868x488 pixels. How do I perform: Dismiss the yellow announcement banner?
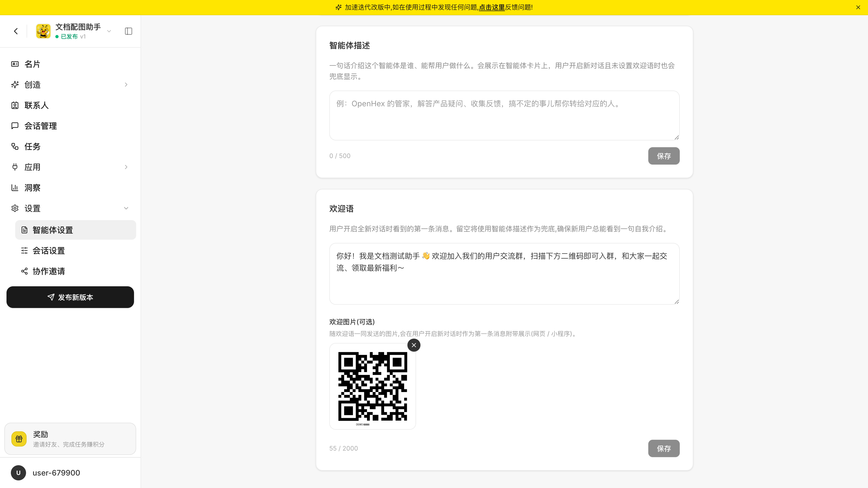[858, 7]
